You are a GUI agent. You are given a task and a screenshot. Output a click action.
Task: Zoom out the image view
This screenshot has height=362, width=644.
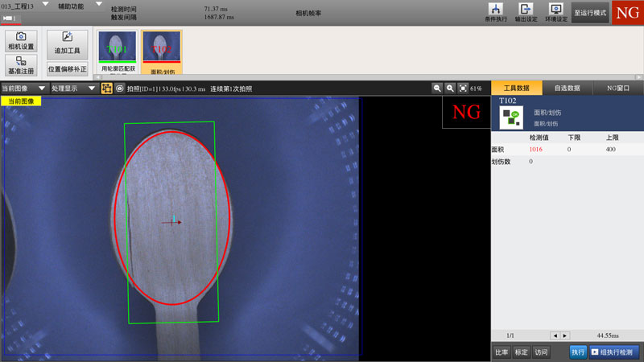click(x=437, y=88)
